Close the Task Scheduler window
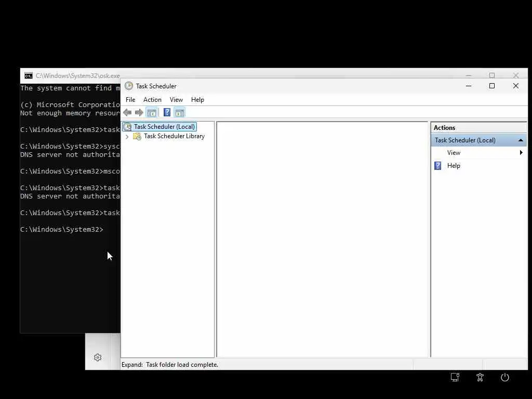This screenshot has width=532, height=399. pyautogui.click(x=516, y=86)
